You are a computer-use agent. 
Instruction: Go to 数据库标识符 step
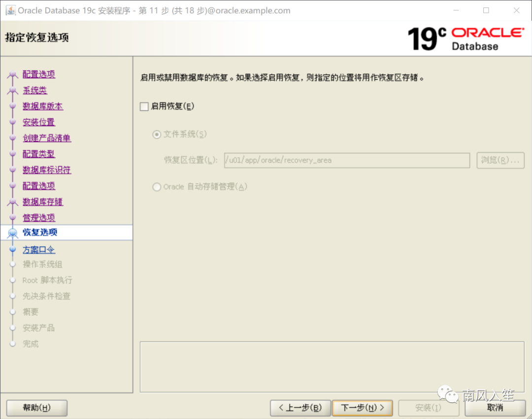point(47,170)
